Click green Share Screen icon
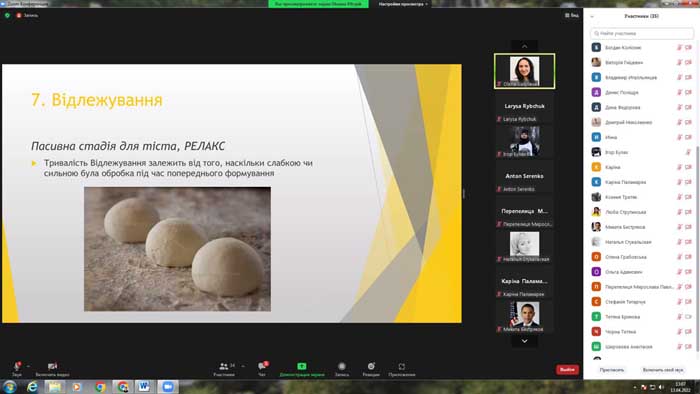This screenshot has height=394, width=700. (x=302, y=366)
